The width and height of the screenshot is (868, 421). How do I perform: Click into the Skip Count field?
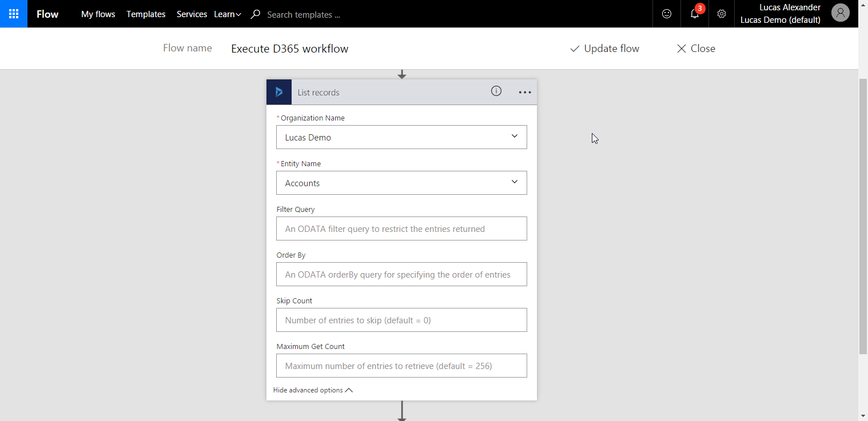coord(401,320)
